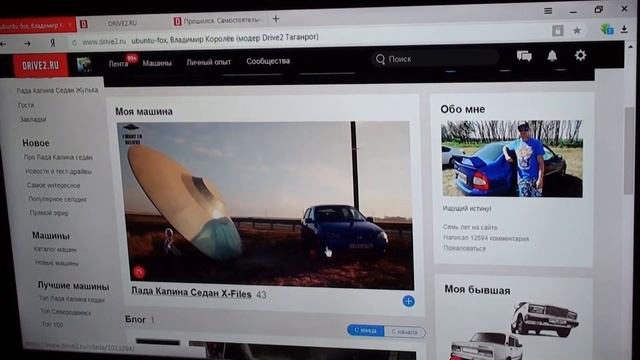Image resolution: width=640 pixels, height=360 pixels.
Task: Click the search magnifier icon
Action: (380, 59)
